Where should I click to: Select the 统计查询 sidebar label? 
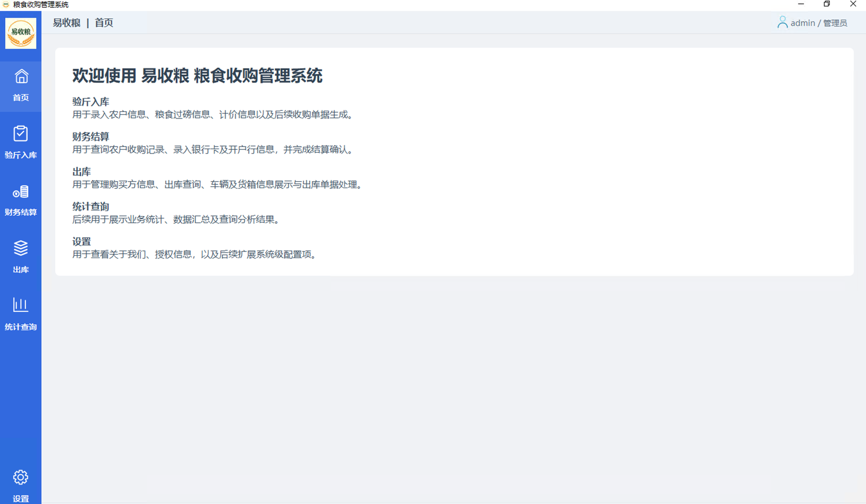click(x=21, y=327)
